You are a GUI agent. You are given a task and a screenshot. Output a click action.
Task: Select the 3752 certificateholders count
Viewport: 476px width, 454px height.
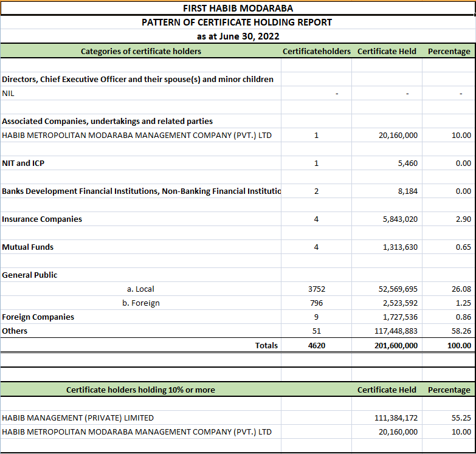pyautogui.click(x=317, y=289)
